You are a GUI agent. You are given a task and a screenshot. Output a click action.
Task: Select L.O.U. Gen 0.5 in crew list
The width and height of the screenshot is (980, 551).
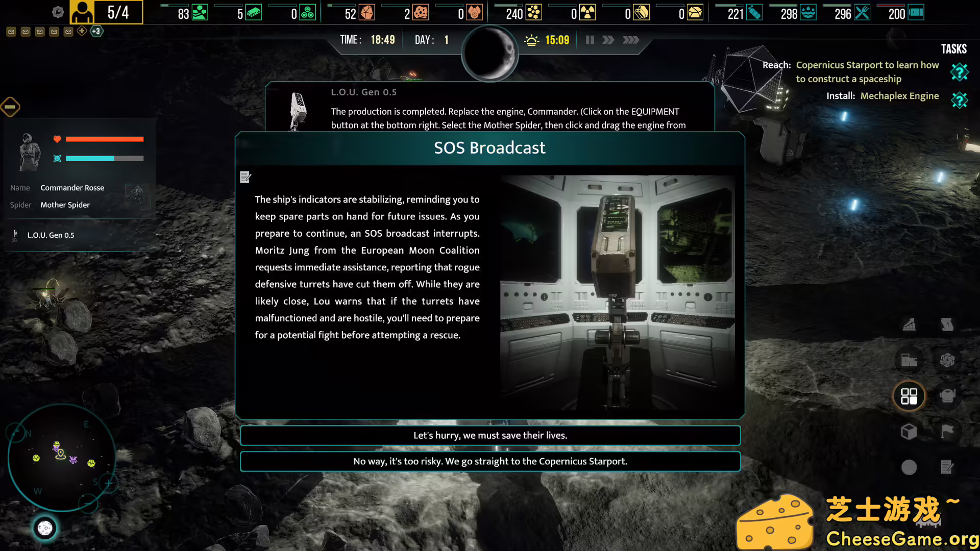coord(51,235)
